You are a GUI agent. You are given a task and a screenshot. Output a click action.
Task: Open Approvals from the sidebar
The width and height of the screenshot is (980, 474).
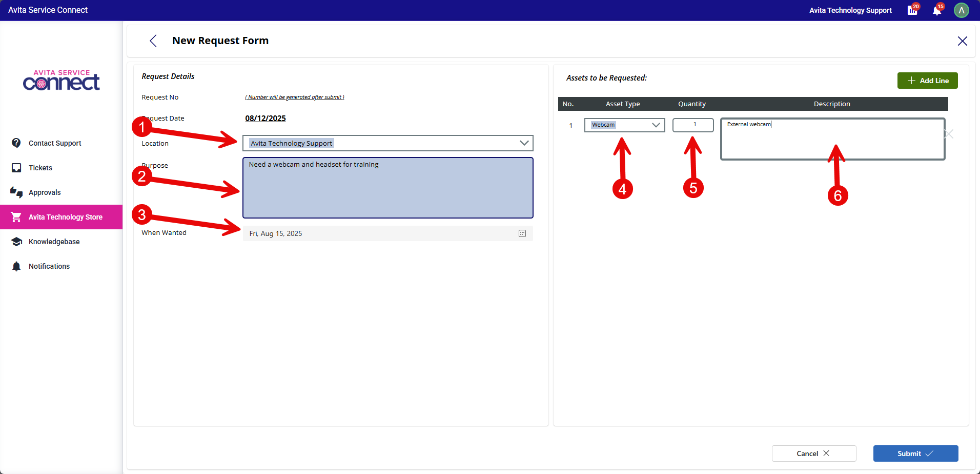coord(62,192)
